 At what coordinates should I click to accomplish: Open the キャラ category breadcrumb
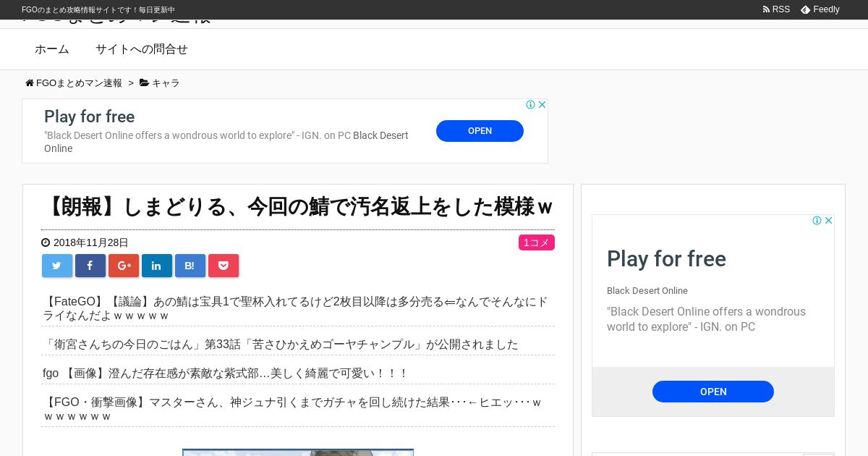click(x=160, y=83)
